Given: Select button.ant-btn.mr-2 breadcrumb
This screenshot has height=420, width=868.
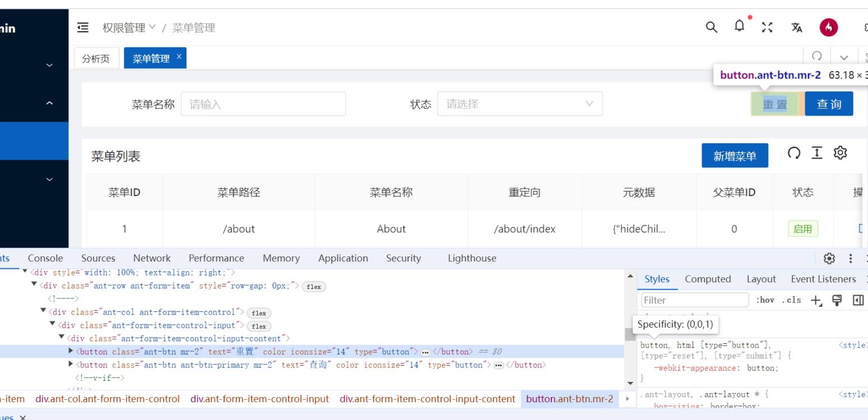Looking at the screenshot, I should click(570, 399).
